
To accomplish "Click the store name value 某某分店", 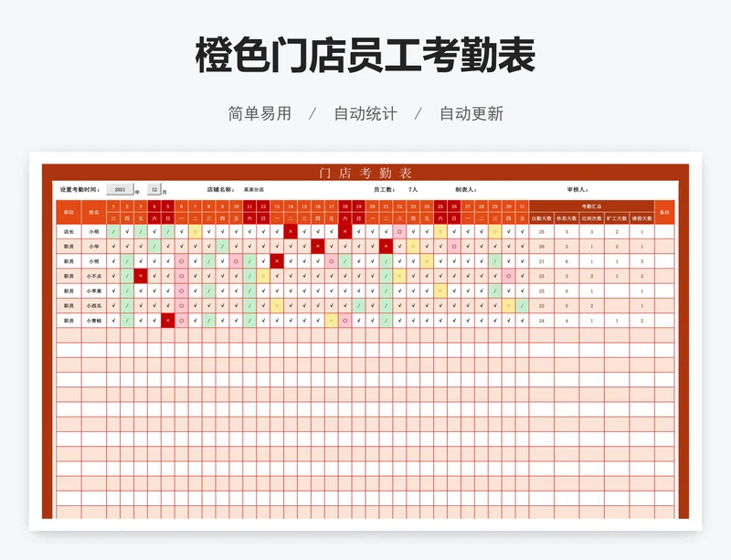I will 253,190.
